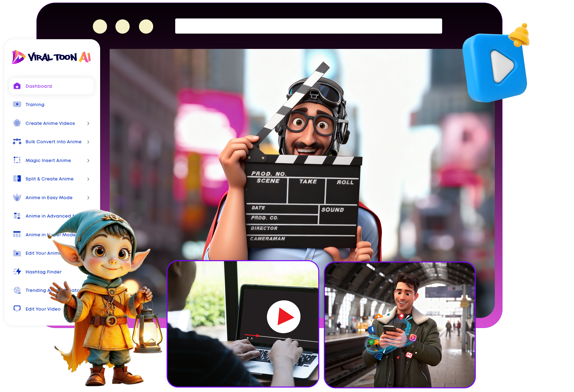Click the red video progress bar on the laptop

(251, 335)
